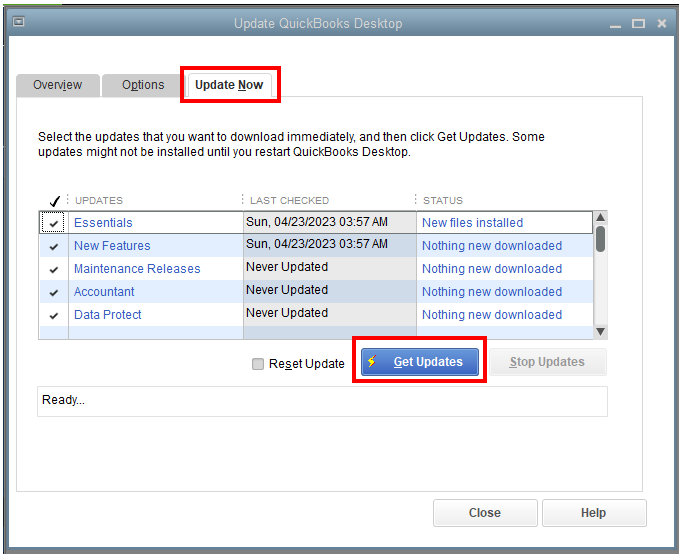
Task: Maximize the Update QuickBooks Desktop window
Action: 638,23
